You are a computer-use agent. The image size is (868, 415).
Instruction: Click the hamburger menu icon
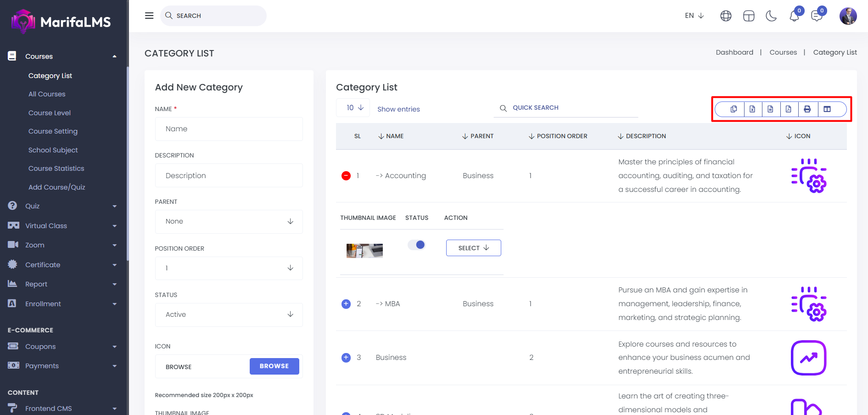[x=149, y=16]
